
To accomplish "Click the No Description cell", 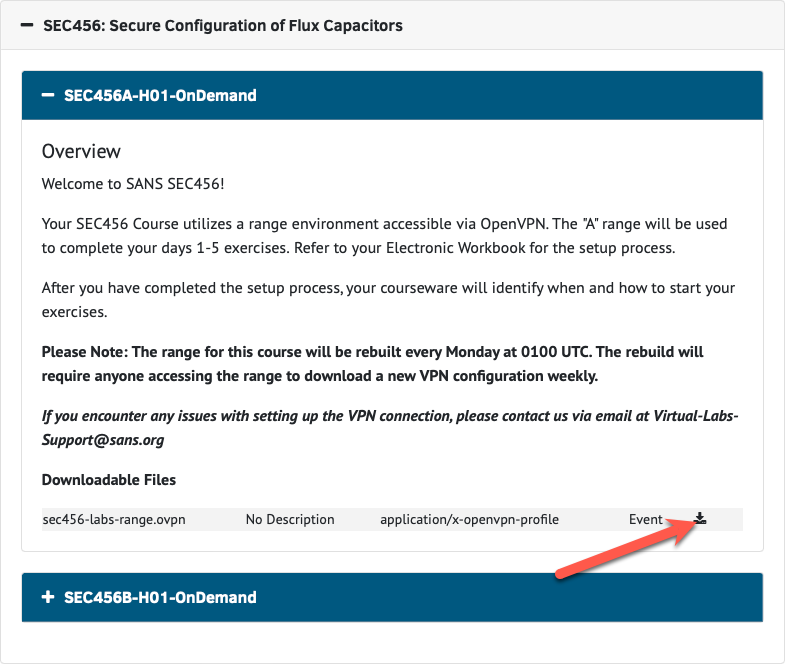I will point(290,519).
